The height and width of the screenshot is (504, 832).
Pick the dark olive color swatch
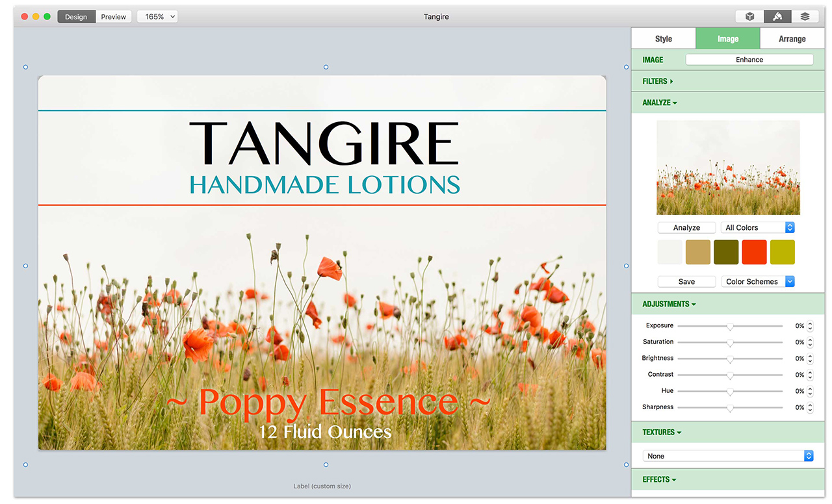726,252
